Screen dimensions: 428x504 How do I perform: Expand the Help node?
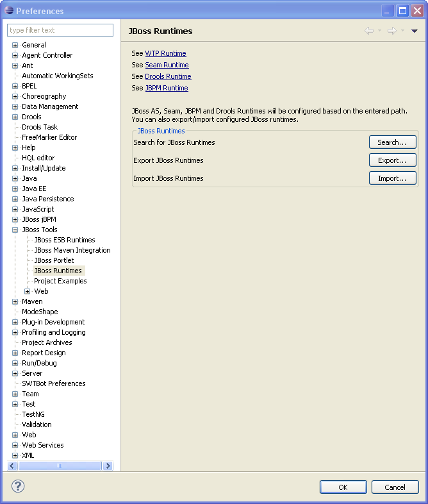coord(15,148)
